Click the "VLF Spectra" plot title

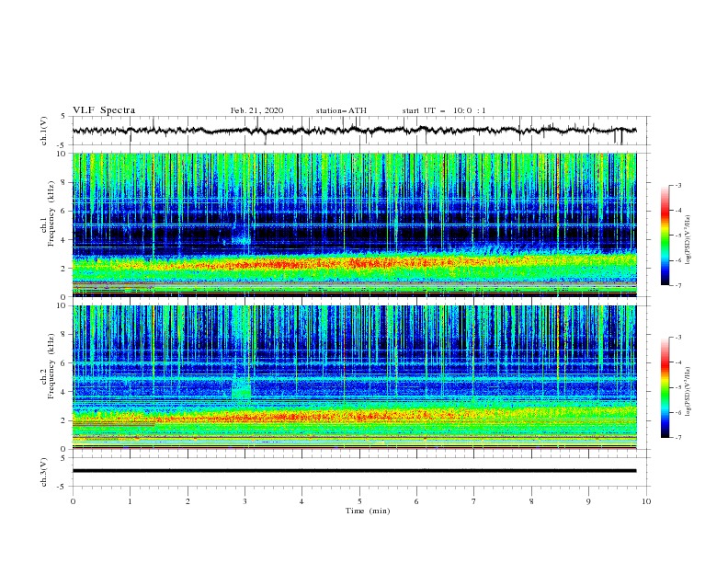(x=104, y=110)
